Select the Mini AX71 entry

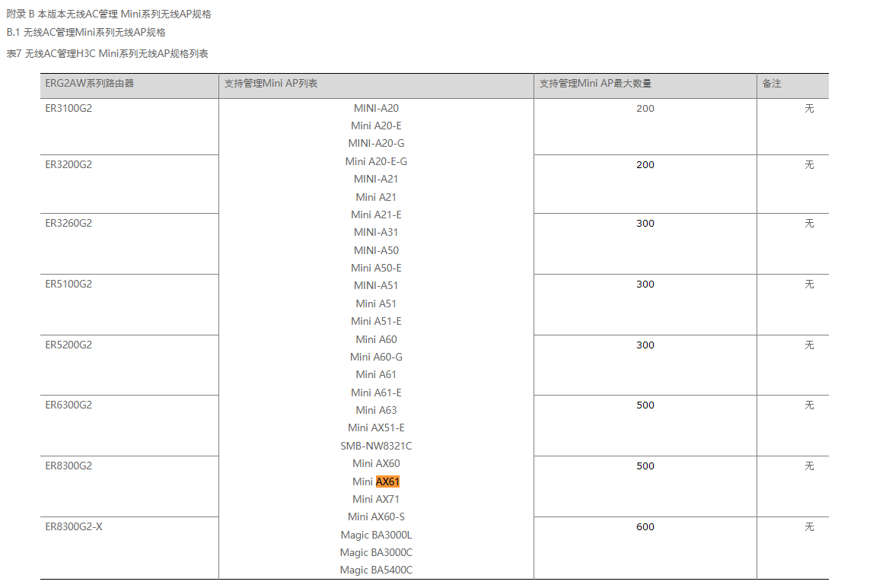(376, 499)
